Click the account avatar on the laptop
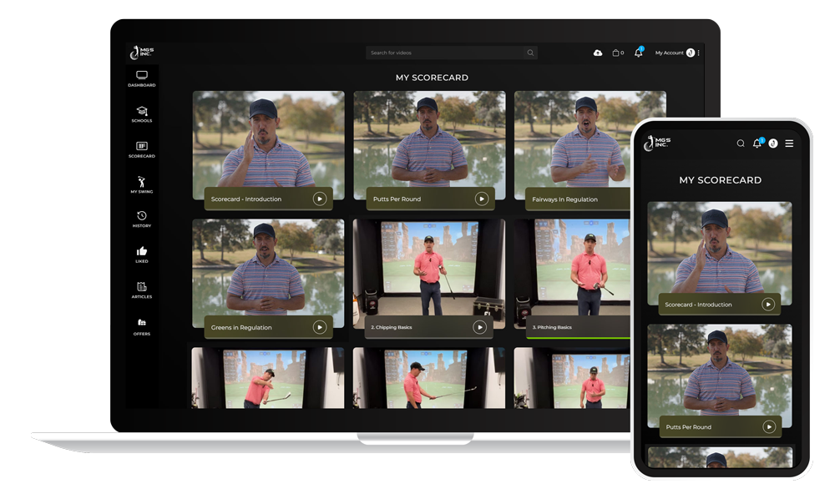 [691, 53]
